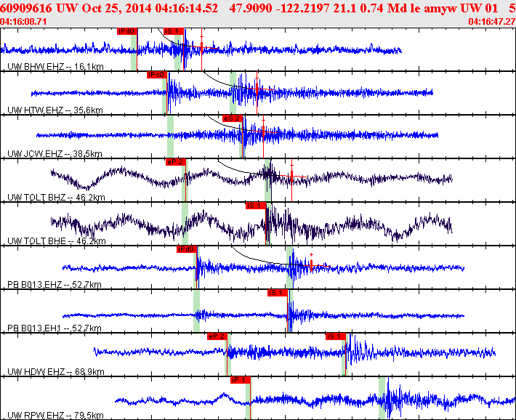Select the iP 1 pick flag on RPW trace
Image resolution: width=516 pixels, height=420 pixels.
241,380
